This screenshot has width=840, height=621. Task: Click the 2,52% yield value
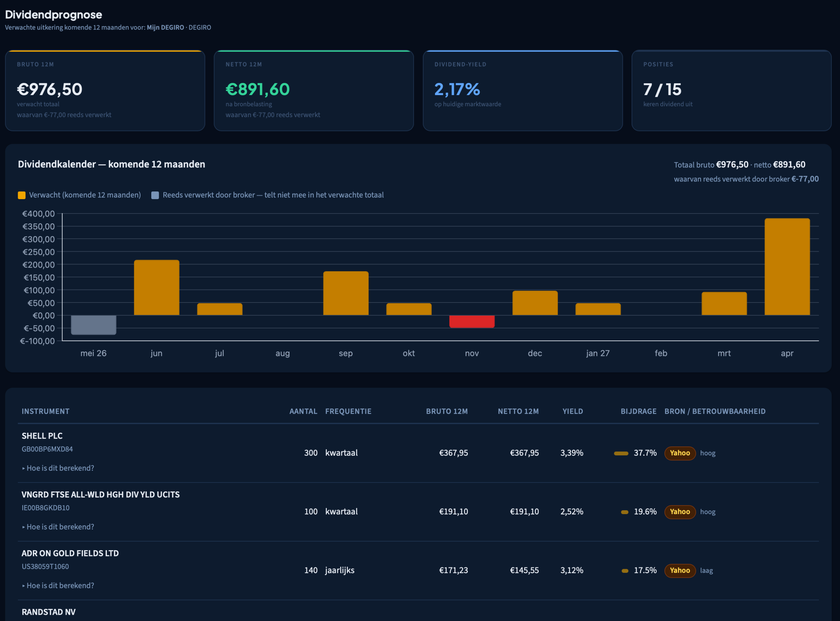click(x=572, y=512)
